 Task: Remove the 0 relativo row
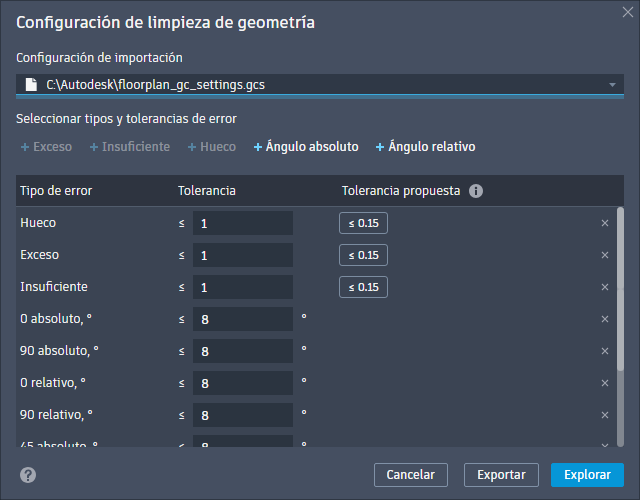(x=605, y=383)
